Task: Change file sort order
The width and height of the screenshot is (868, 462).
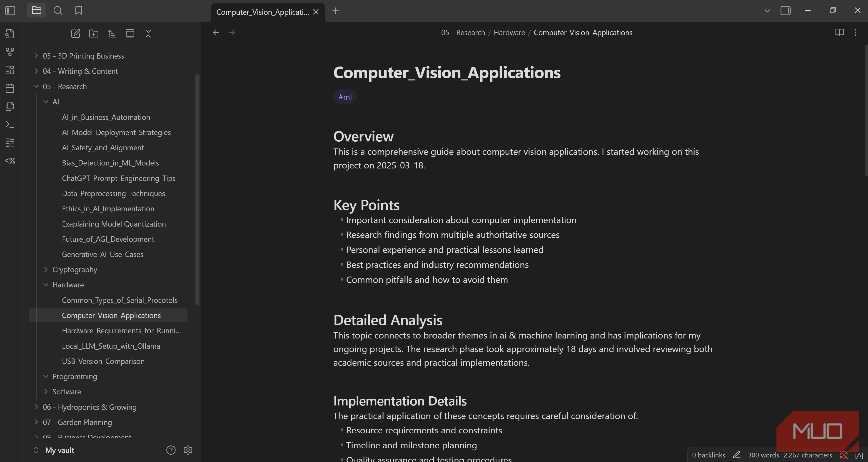Action: 112,34
